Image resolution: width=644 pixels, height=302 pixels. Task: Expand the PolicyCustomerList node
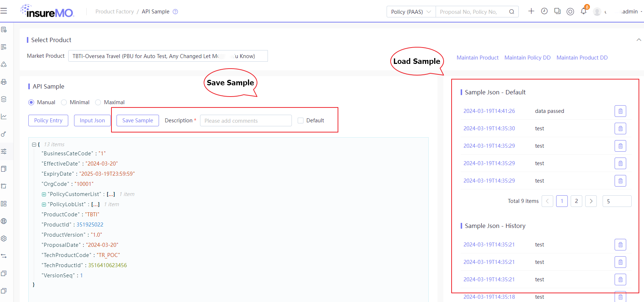click(44, 194)
